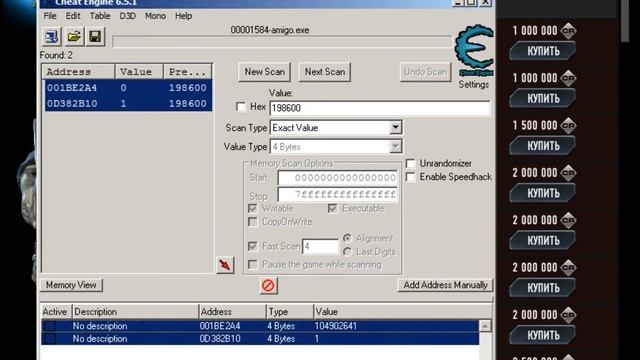Click the open folder toolbar icon

point(73,37)
